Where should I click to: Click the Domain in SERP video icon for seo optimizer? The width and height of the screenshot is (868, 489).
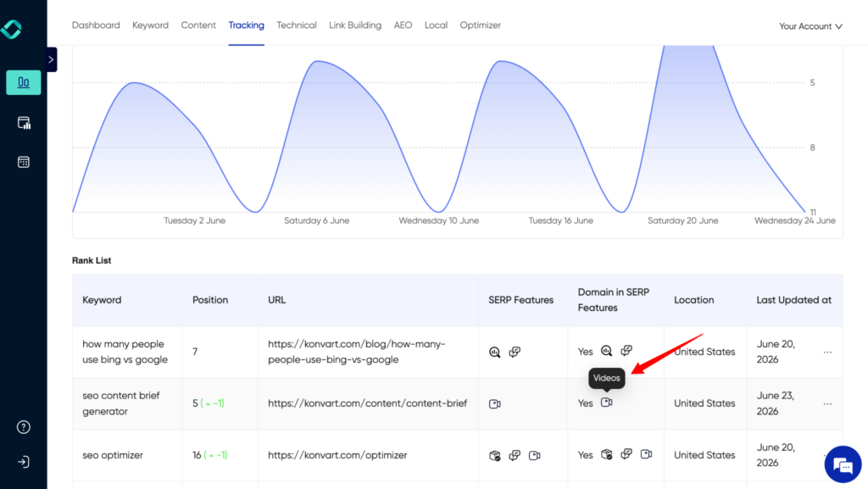[646, 454]
